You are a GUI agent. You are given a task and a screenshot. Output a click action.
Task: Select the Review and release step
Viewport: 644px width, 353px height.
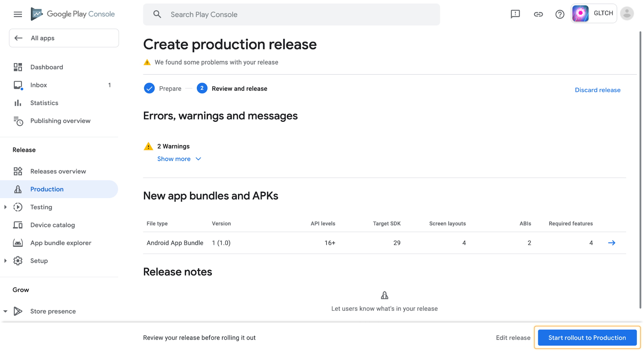tap(239, 89)
